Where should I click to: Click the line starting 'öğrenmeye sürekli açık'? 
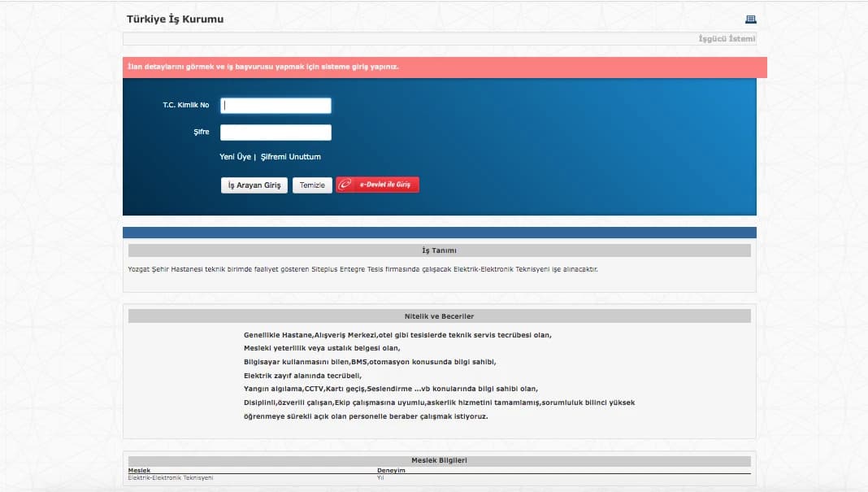tap(366, 416)
